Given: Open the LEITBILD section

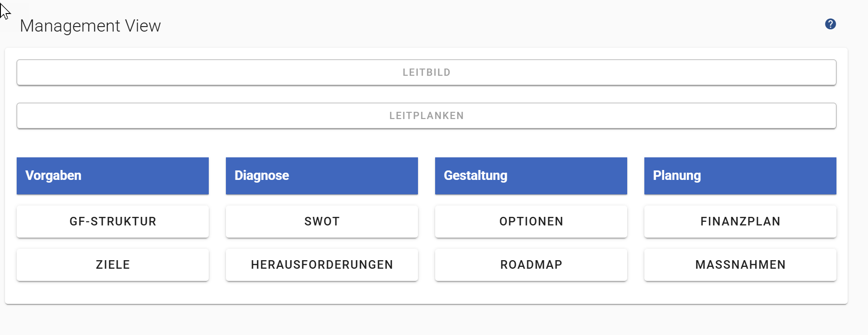Looking at the screenshot, I should 426,73.
